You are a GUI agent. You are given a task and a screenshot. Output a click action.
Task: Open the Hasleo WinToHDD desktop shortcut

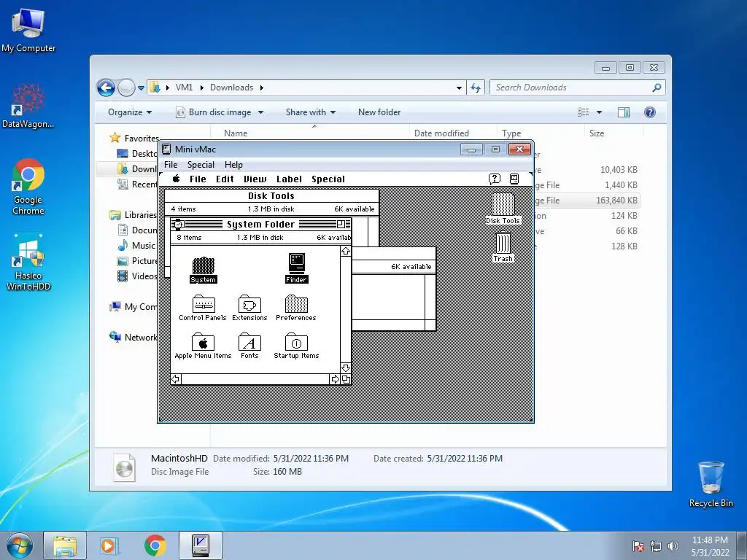coord(28,262)
